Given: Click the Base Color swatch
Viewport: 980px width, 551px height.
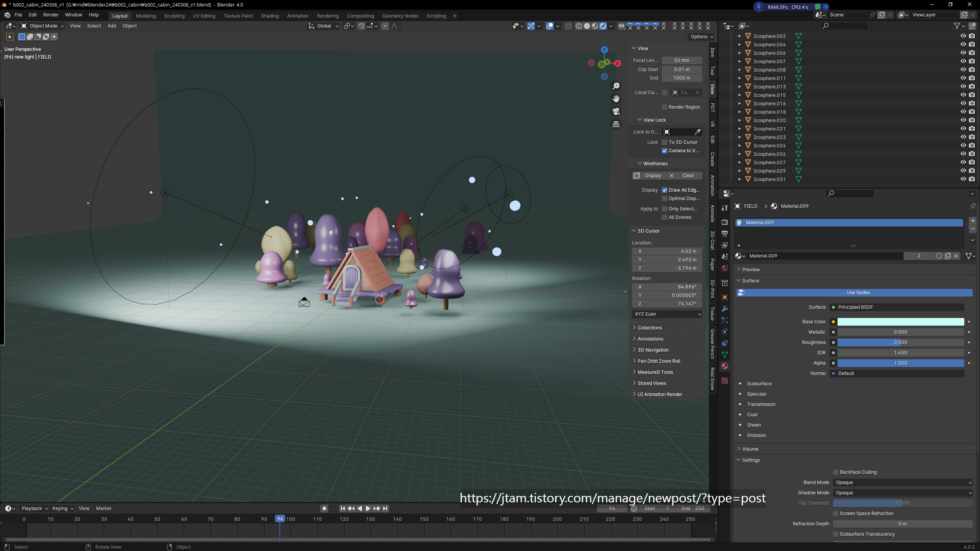Looking at the screenshot, I should pos(900,322).
